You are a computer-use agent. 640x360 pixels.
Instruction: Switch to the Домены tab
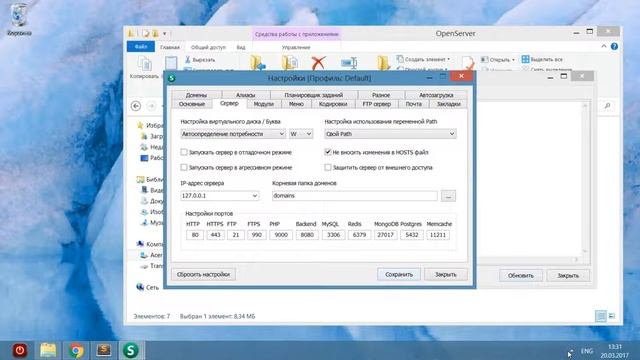coord(196,95)
